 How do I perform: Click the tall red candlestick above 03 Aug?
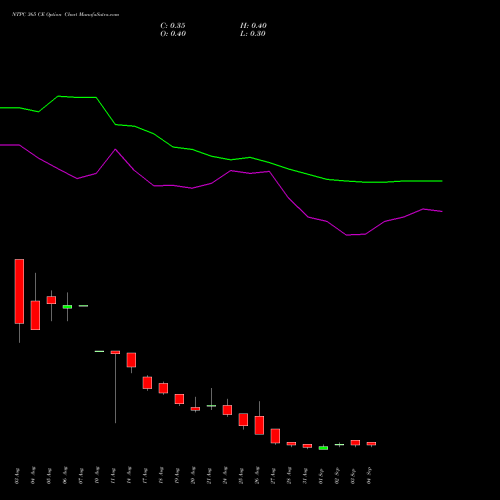tap(19, 291)
